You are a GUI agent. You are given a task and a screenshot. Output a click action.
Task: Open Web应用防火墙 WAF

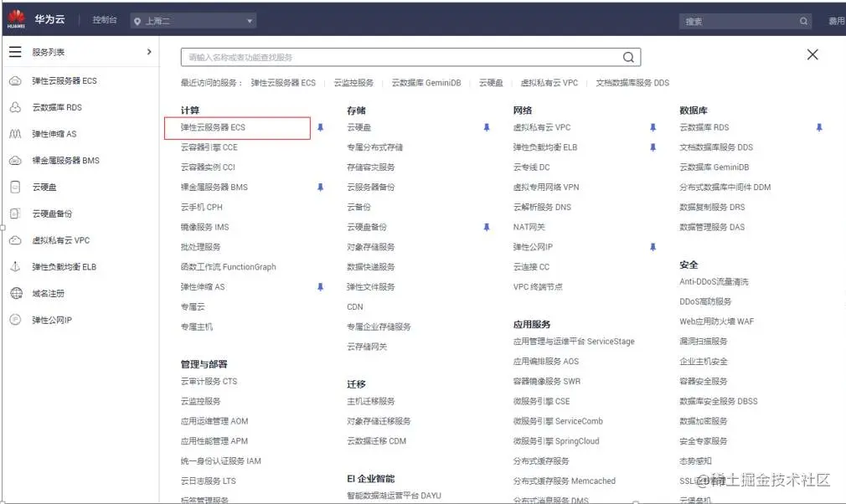tap(716, 321)
